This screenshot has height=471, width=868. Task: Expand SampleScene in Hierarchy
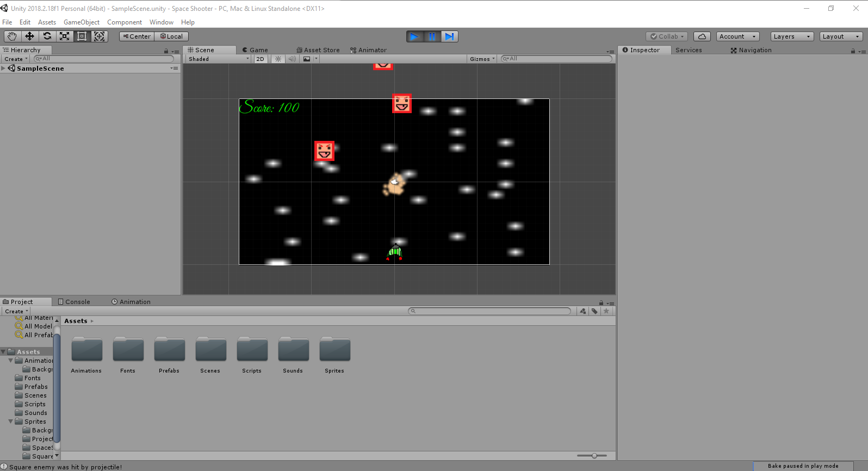3,69
